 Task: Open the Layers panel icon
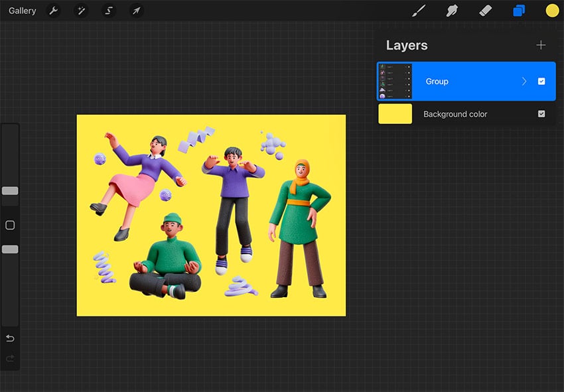point(518,11)
